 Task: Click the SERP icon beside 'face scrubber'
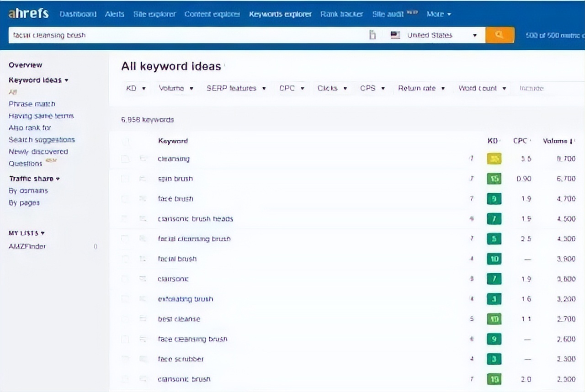pyautogui.click(x=143, y=359)
